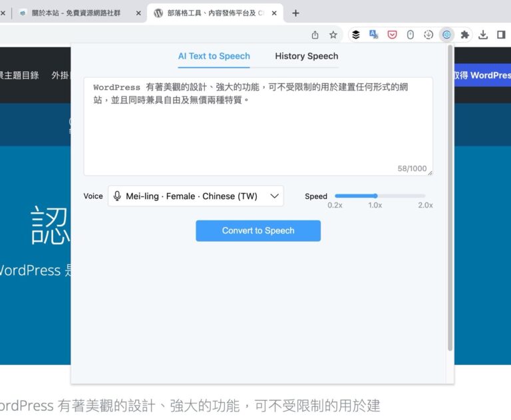The height and width of the screenshot is (420, 511).
Task: Open the Google Translate extension icon
Action: 373,35
